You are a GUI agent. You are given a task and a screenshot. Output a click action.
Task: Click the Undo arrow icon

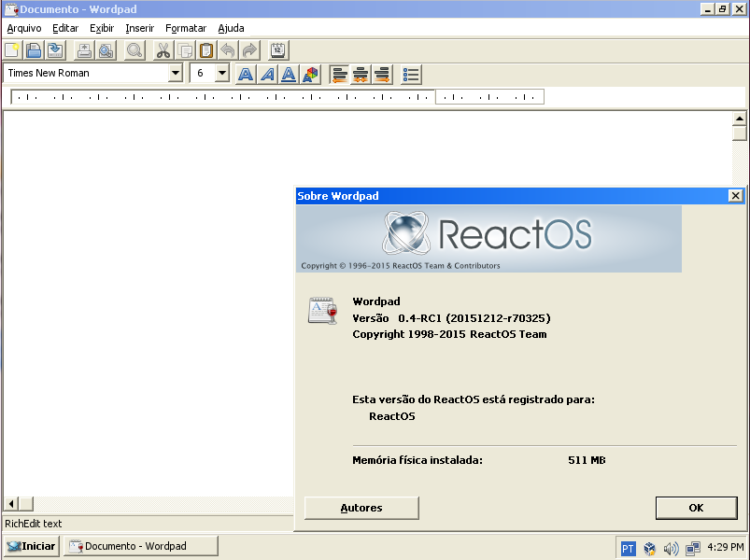(229, 49)
